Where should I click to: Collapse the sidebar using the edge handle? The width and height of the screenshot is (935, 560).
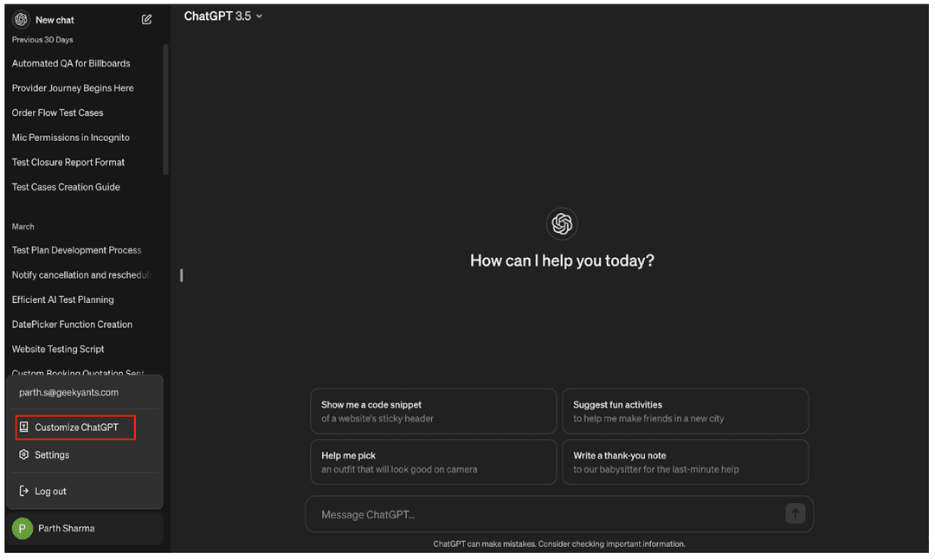tap(181, 275)
